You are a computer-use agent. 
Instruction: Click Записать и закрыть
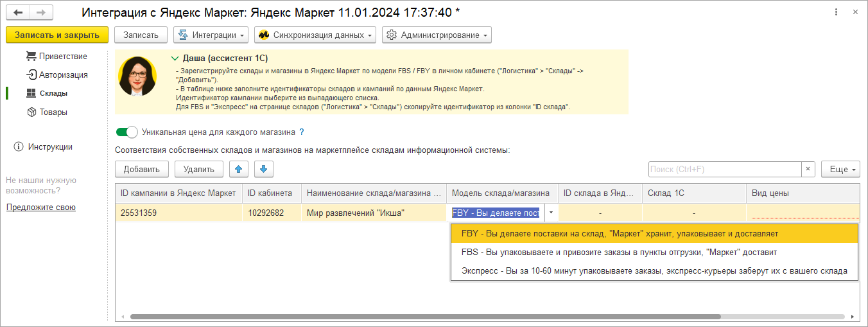57,35
